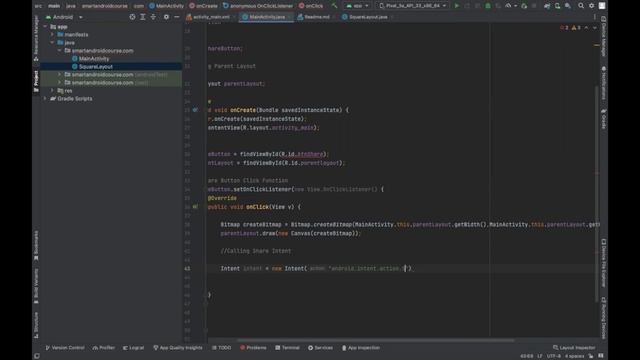Expand the res folder

click(x=52, y=91)
